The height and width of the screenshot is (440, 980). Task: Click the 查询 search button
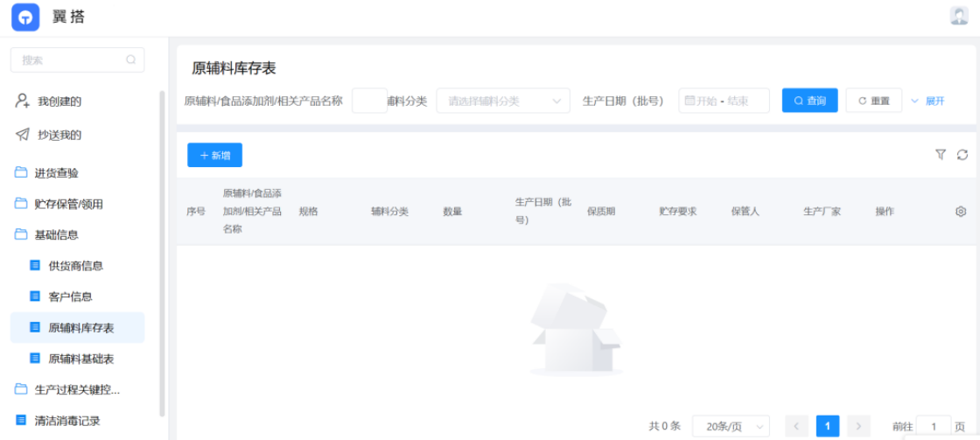pos(809,101)
